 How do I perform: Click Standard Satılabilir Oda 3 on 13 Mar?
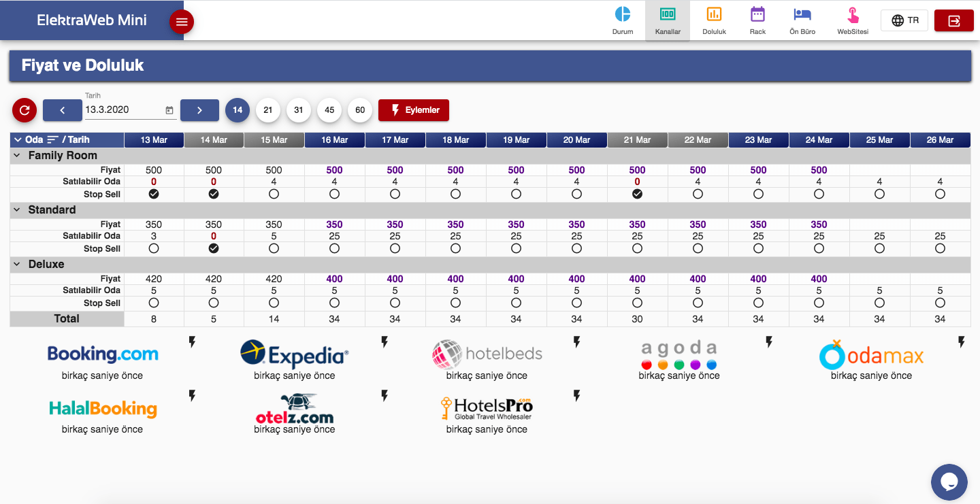154,236
